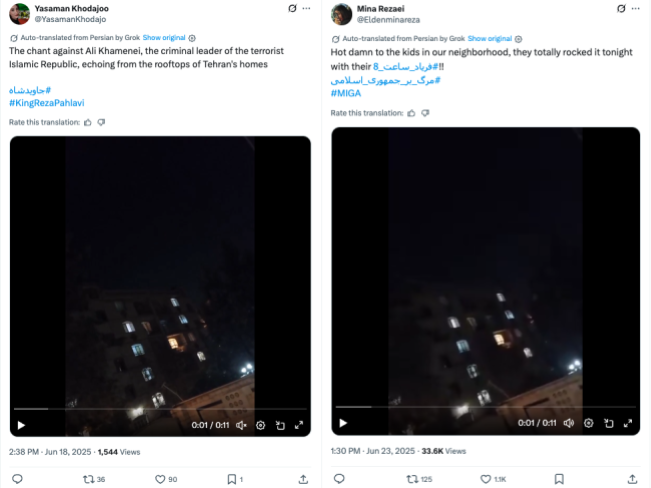Bookmark Yasaman Khodajoo's tweet
This screenshot has width=651, height=488.
pyautogui.click(x=231, y=479)
